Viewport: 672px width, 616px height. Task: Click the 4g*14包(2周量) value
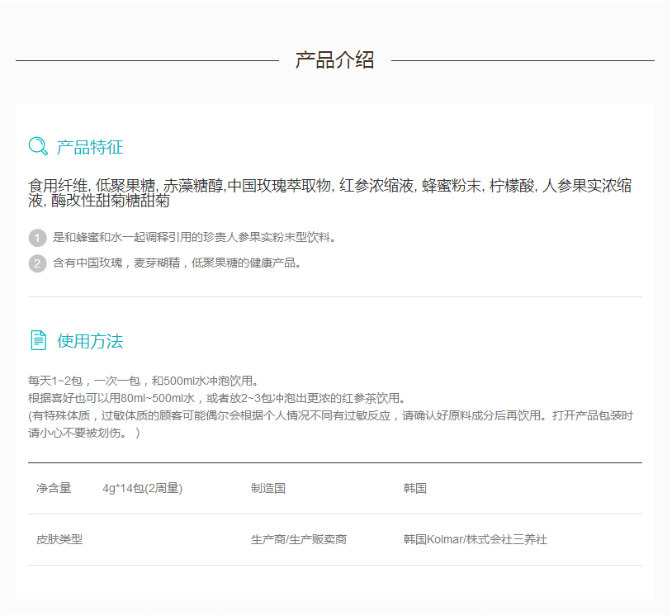coord(142,489)
